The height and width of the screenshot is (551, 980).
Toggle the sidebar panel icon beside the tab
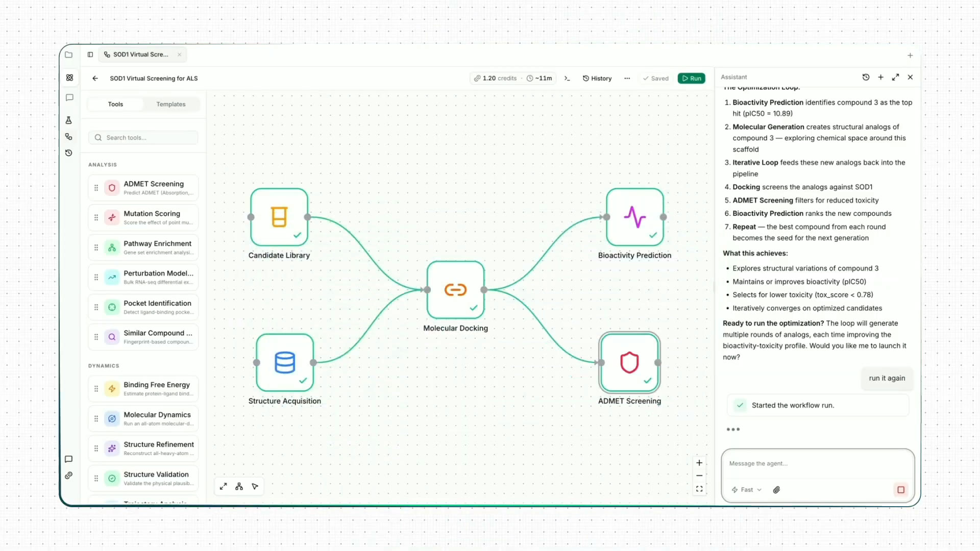click(x=90, y=55)
